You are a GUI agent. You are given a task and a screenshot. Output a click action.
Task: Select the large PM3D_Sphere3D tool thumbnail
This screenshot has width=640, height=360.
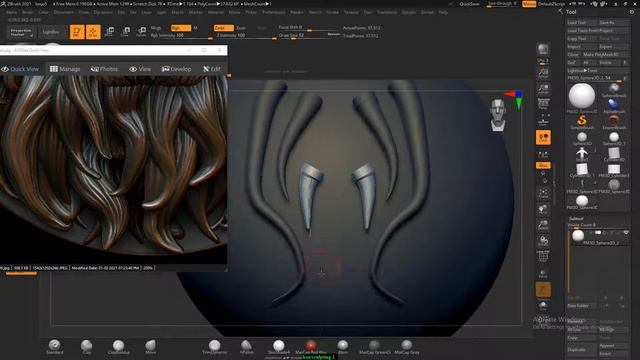pyautogui.click(x=582, y=97)
